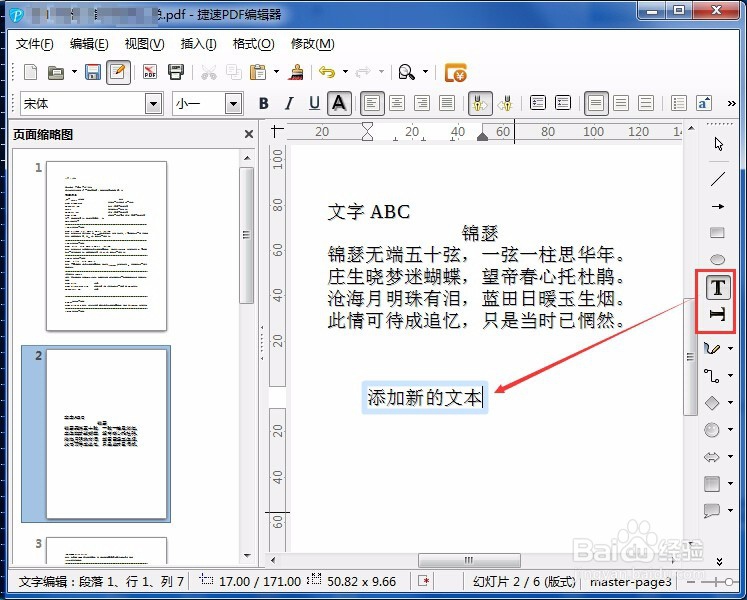The height and width of the screenshot is (600, 747).
Task: Open the block arrows tool
Action: [x=712, y=457]
